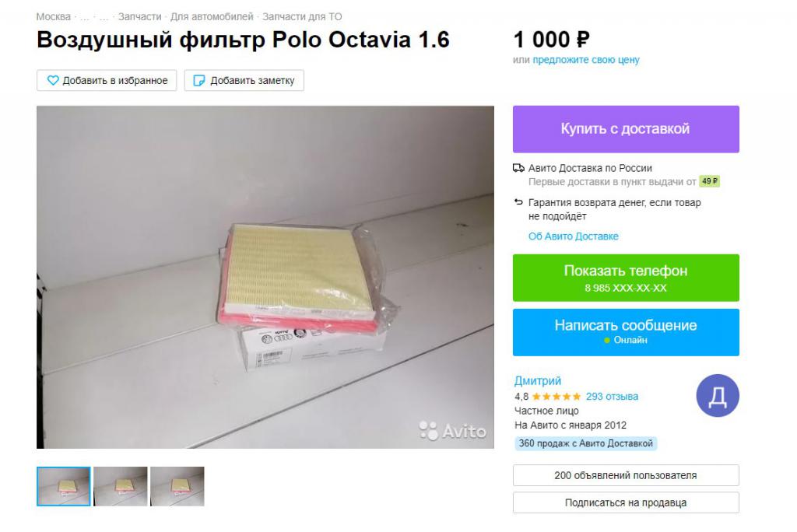
Task: Click the heart icon for favorites
Action: click(53, 80)
